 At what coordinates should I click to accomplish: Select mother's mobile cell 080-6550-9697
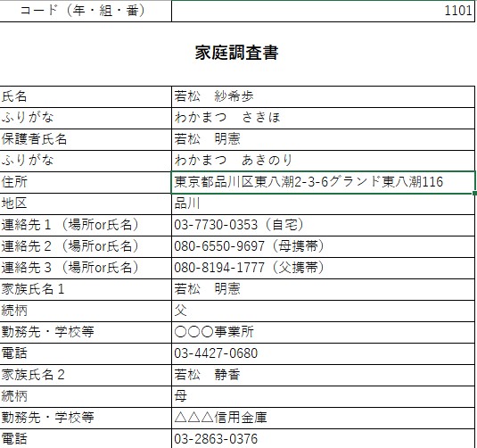[x=323, y=246]
